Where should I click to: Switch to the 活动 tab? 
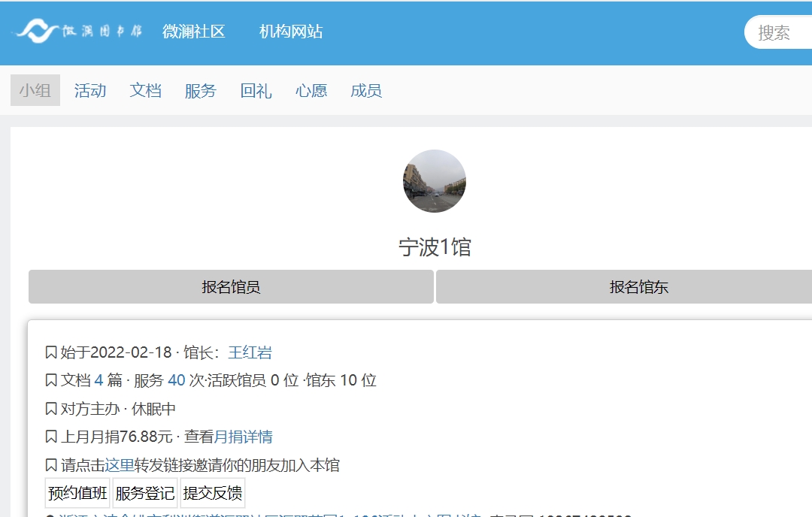click(x=90, y=91)
